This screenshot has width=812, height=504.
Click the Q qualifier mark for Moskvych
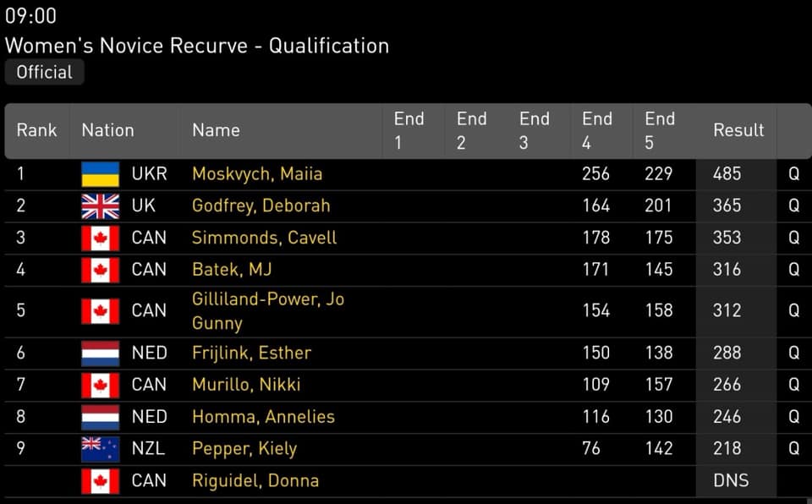coord(793,174)
